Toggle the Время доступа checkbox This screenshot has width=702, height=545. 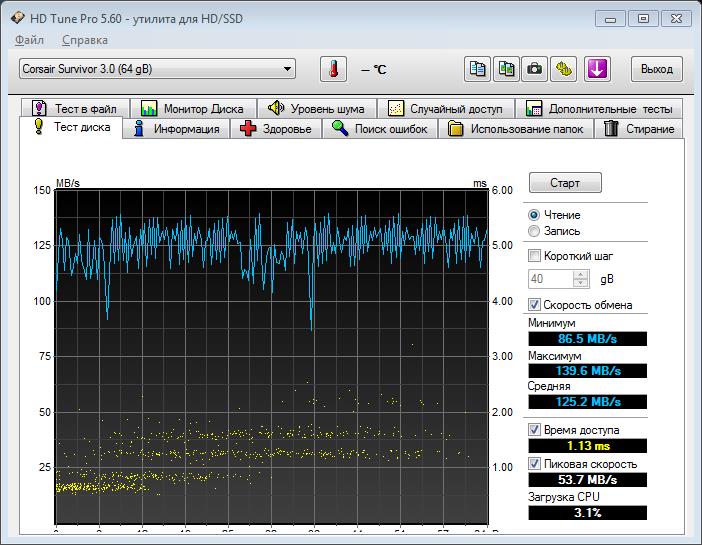point(534,429)
